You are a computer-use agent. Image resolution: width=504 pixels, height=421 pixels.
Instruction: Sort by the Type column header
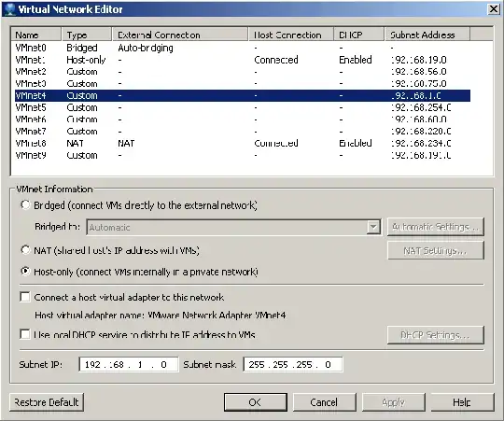87,35
